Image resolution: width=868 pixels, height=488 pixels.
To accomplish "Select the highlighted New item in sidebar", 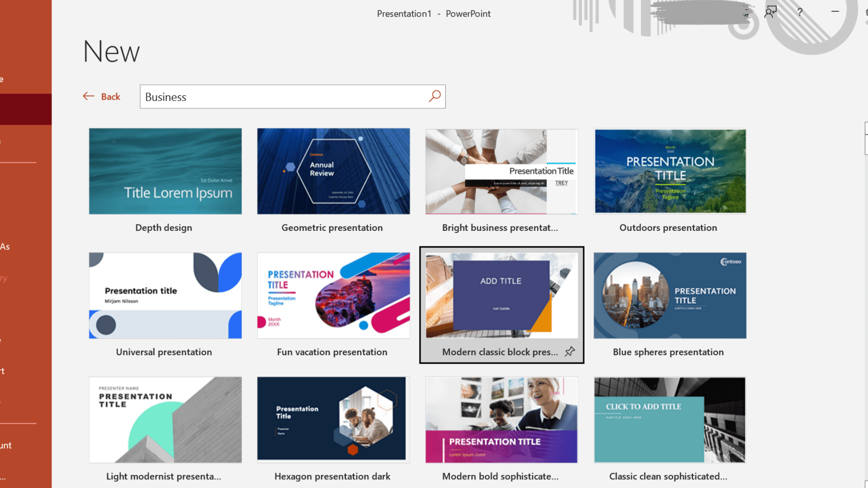I will [x=26, y=109].
